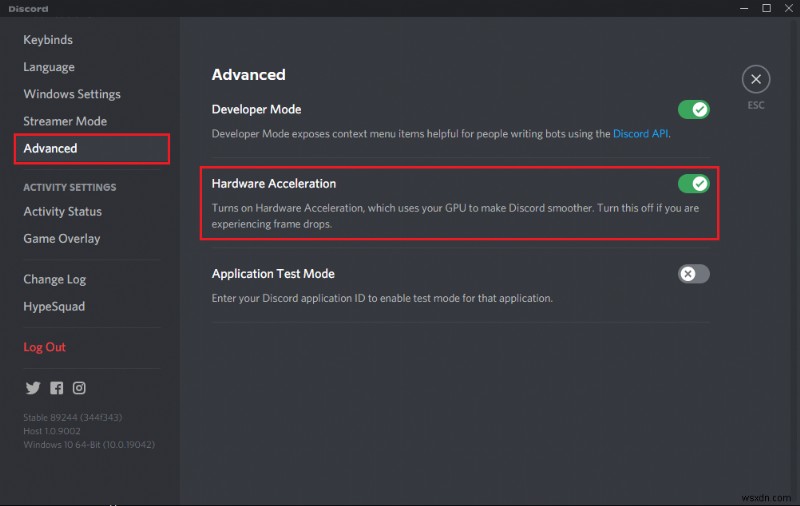
Task: Open Keybinds settings section
Action: pyautogui.click(x=48, y=40)
